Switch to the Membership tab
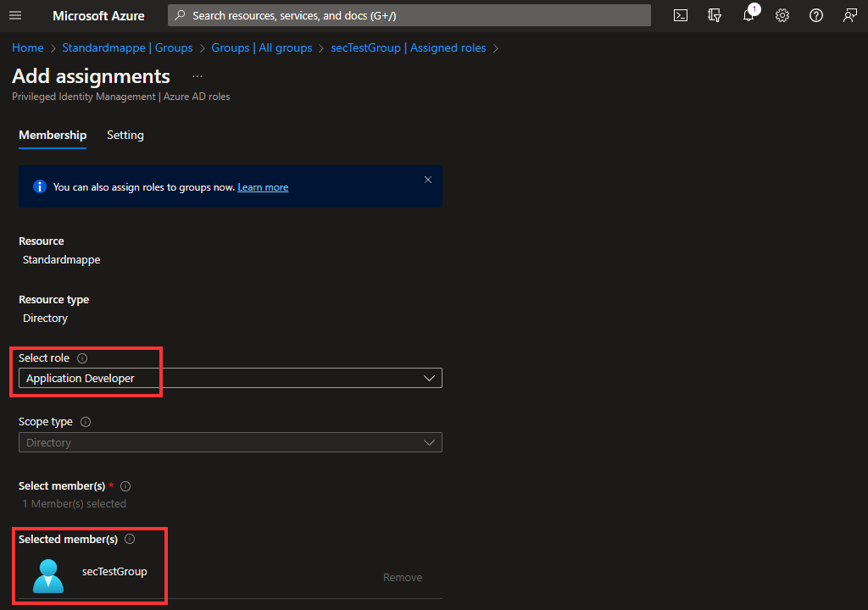This screenshot has height=610, width=868. tap(53, 135)
